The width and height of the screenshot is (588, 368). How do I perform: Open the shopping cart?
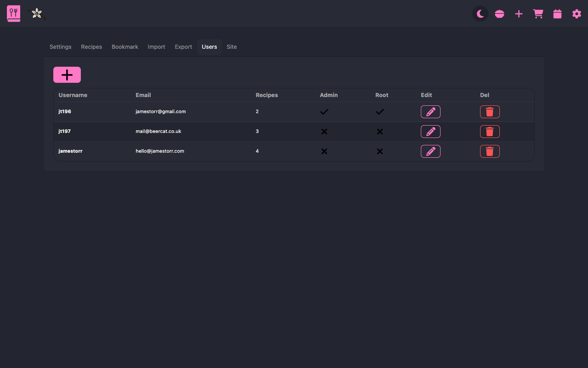click(538, 14)
